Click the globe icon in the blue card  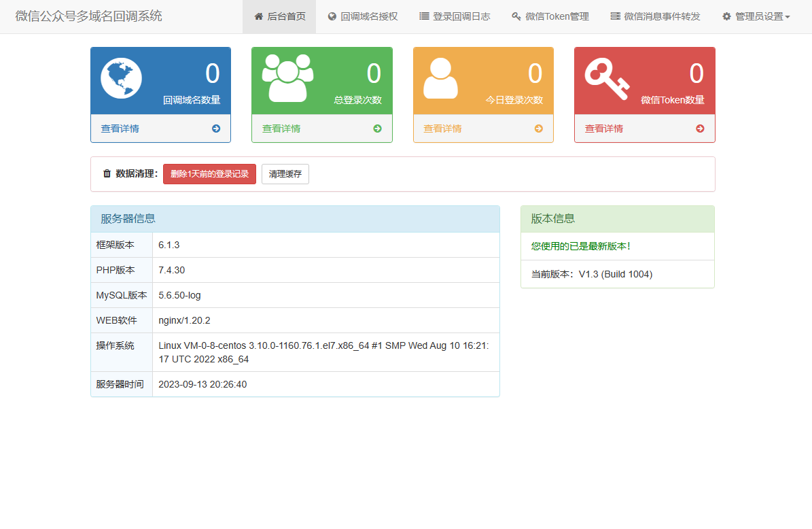pyautogui.click(x=121, y=78)
